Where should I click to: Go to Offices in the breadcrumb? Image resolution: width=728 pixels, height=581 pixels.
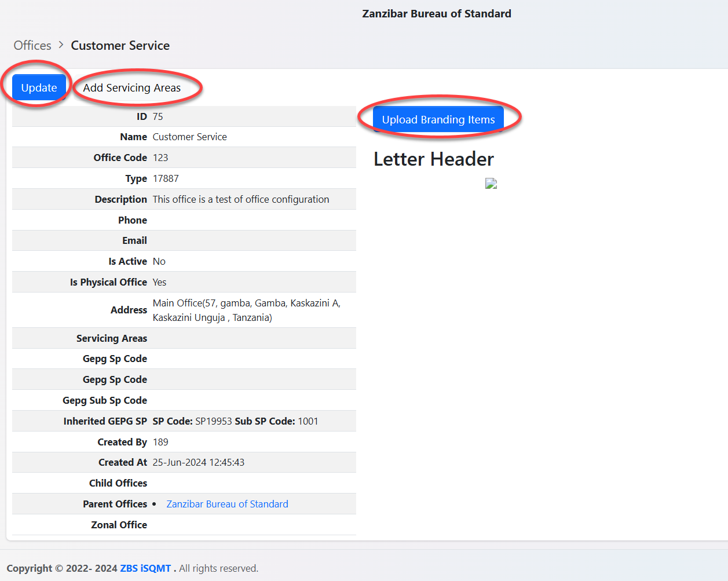click(x=32, y=45)
